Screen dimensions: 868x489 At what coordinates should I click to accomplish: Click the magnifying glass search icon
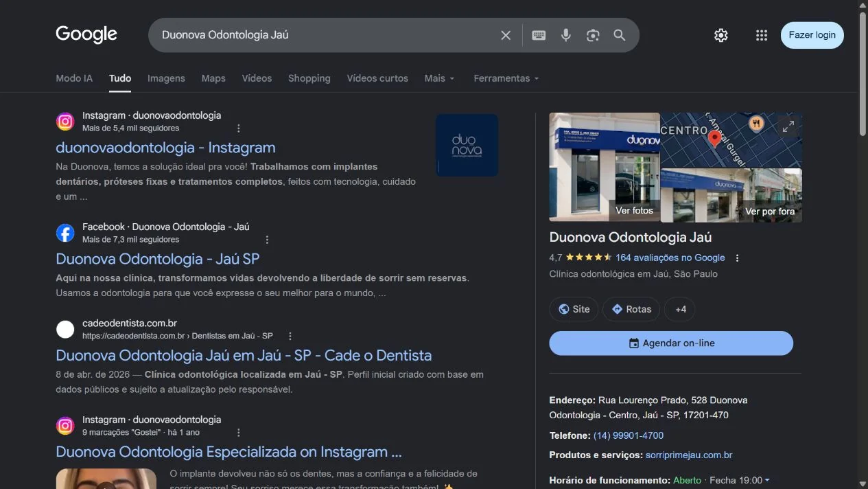(620, 35)
